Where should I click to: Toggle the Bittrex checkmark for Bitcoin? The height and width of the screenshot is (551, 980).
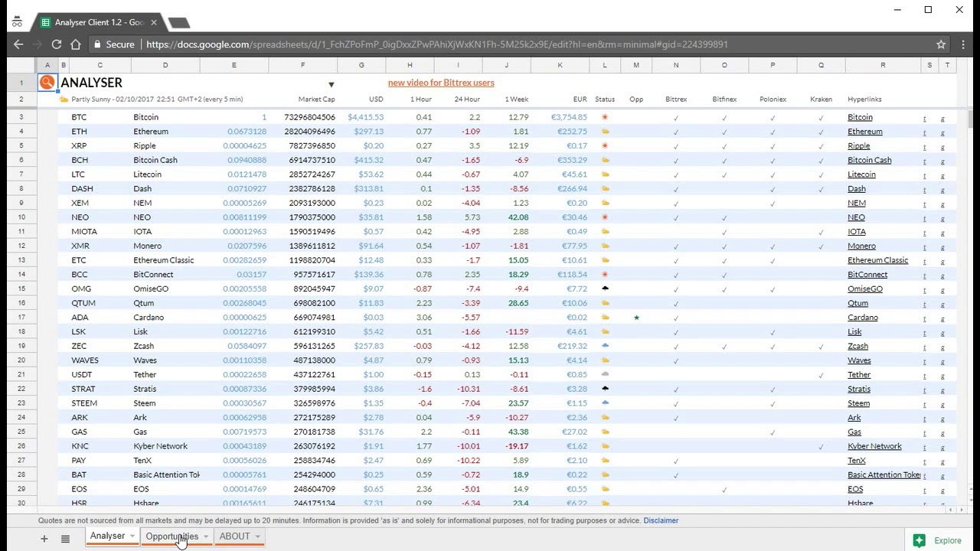675,118
